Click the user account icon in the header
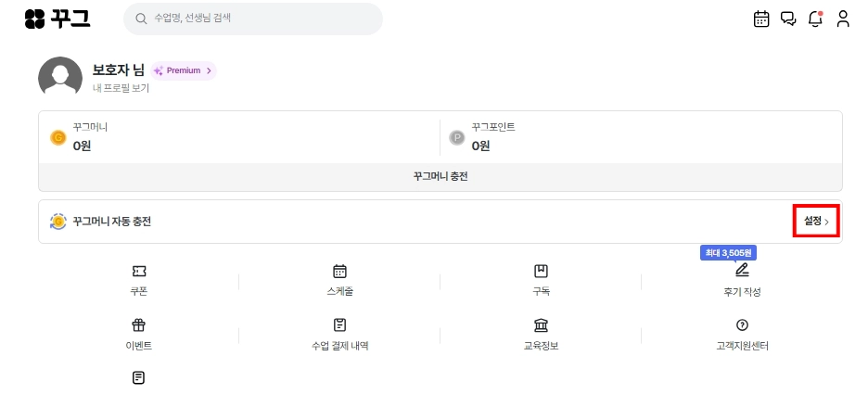868x394 pixels. 843,19
